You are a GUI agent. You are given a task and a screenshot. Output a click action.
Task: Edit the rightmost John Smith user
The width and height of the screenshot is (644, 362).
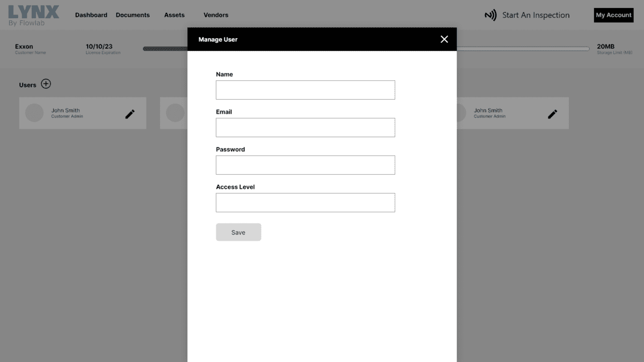552,114
